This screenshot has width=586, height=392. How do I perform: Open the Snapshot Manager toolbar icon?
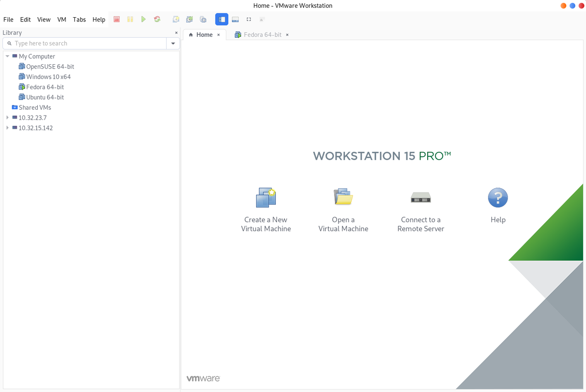(203, 19)
